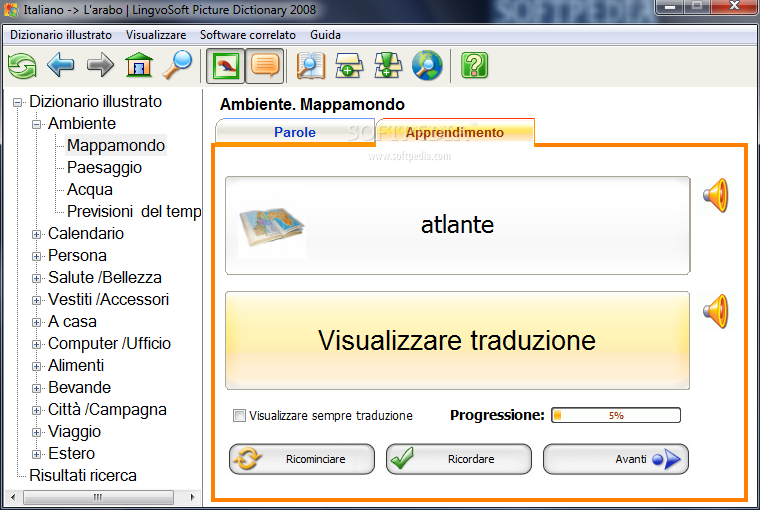Select Previsioni del tempo tree item
This screenshot has height=510, width=760.
pyautogui.click(x=134, y=211)
